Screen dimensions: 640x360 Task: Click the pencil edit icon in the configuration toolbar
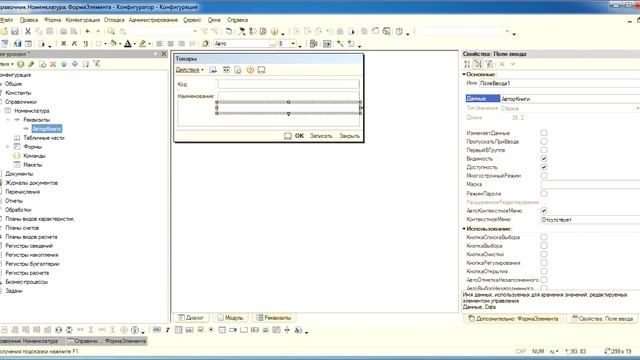tap(31, 64)
